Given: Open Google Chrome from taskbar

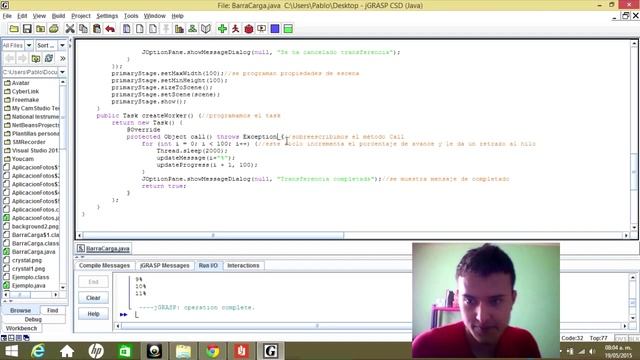Looking at the screenshot, I should tap(212, 351).
